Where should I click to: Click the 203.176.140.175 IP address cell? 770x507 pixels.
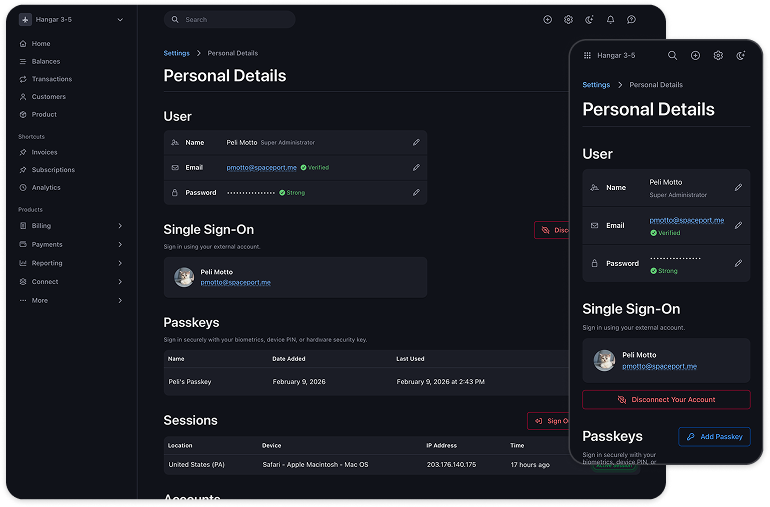(x=451, y=465)
